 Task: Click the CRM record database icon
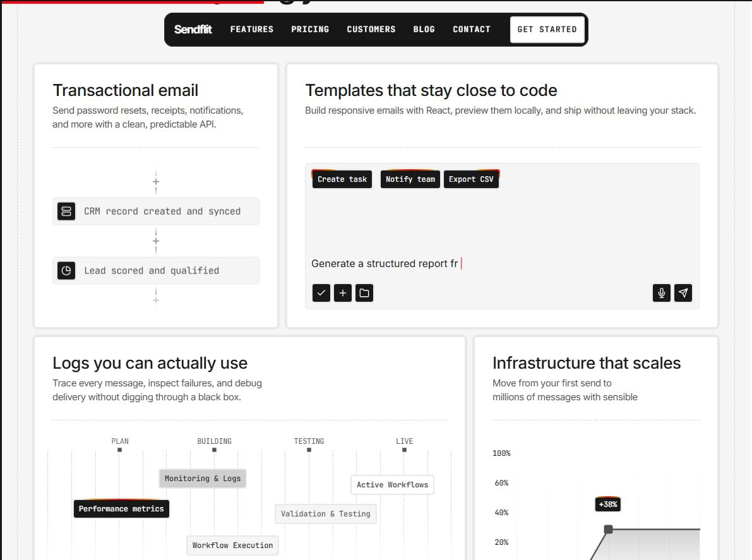pos(66,211)
